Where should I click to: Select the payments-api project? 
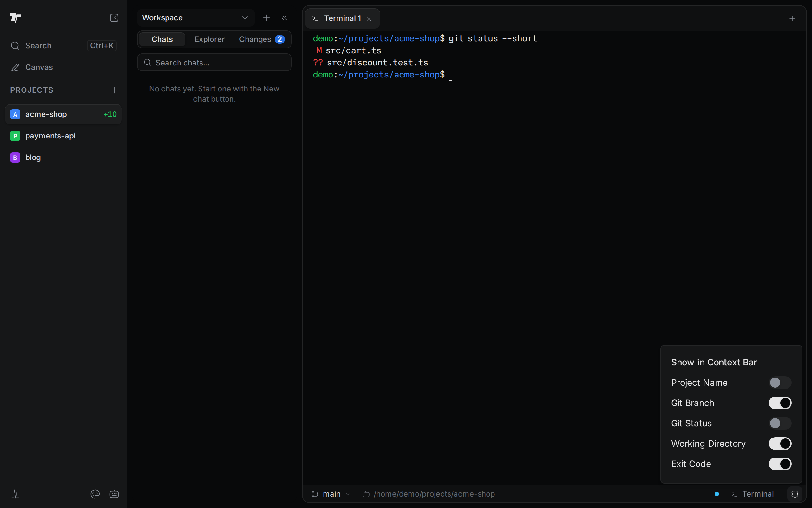[63, 136]
